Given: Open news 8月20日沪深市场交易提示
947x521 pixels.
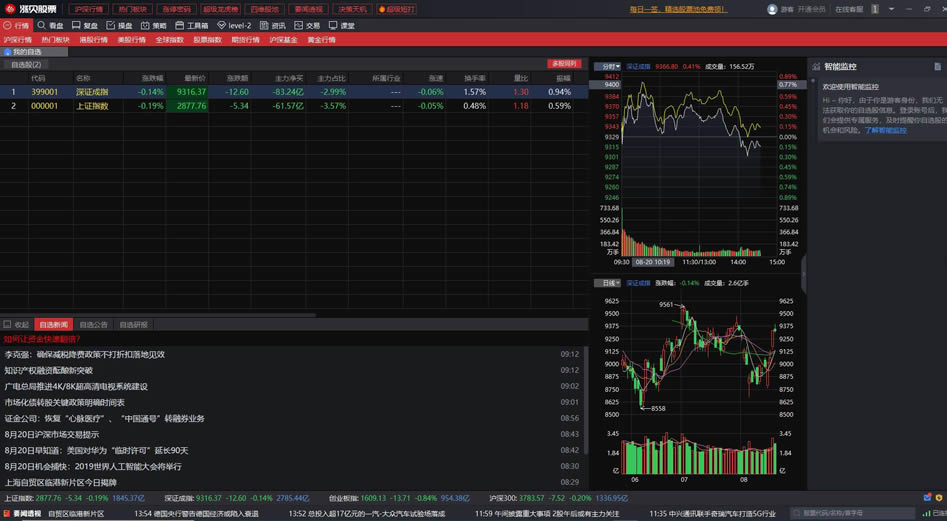Looking at the screenshot, I should (x=52, y=435).
